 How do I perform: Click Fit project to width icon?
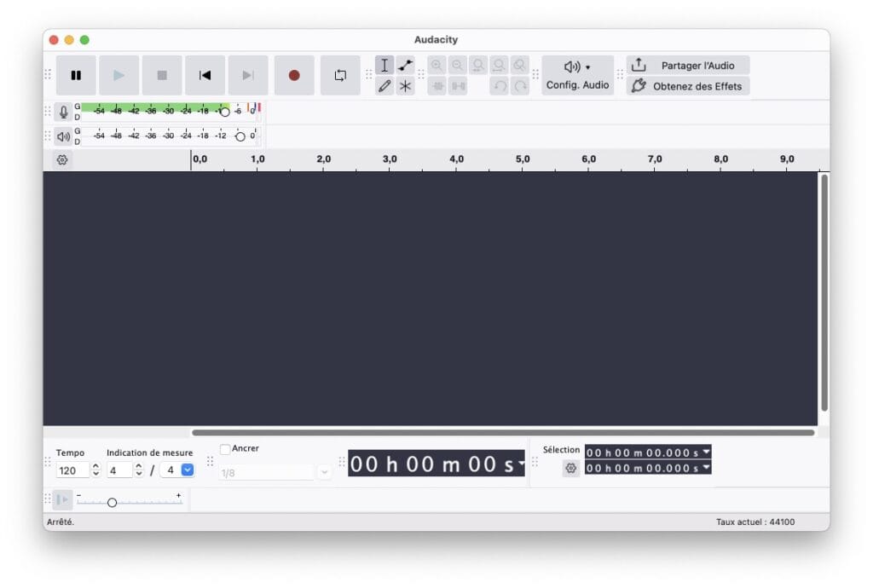[x=499, y=65]
